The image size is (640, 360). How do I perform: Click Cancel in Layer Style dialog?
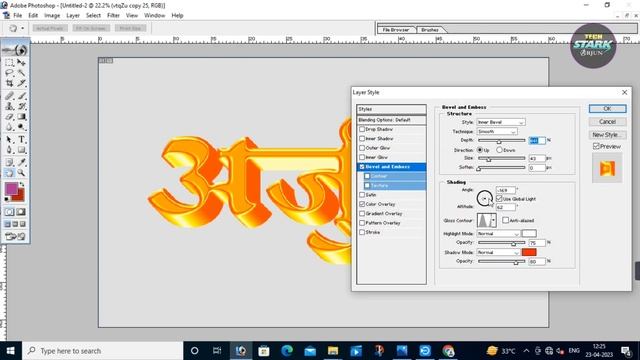[607, 122]
